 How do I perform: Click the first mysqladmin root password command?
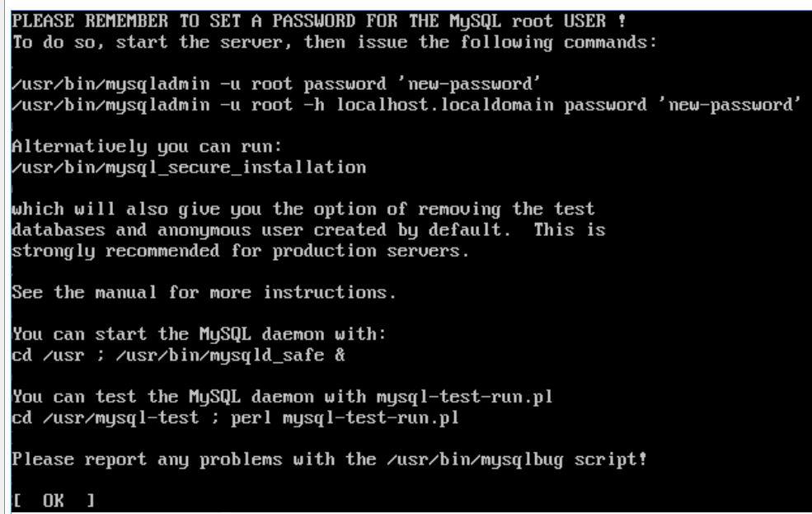tap(276, 84)
